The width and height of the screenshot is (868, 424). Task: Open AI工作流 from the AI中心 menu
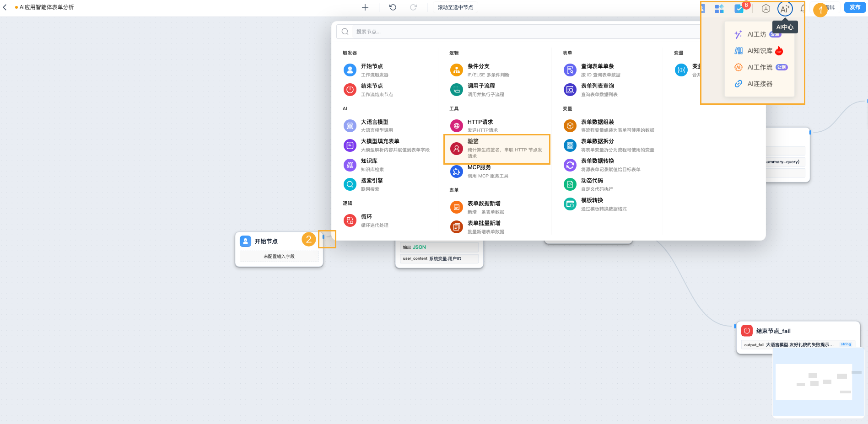759,67
